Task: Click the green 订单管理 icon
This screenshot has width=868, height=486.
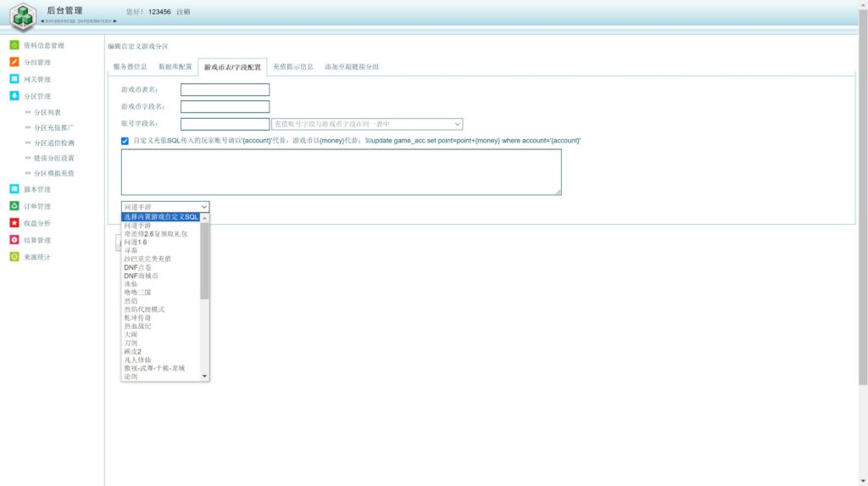Action: tap(14, 206)
